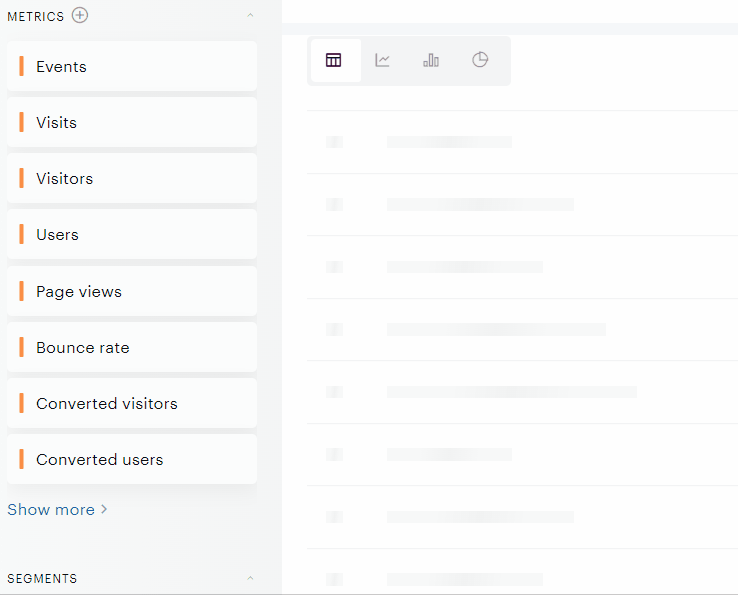Choose the Converted visitors metric
This screenshot has height=595, width=738.
pos(132,404)
